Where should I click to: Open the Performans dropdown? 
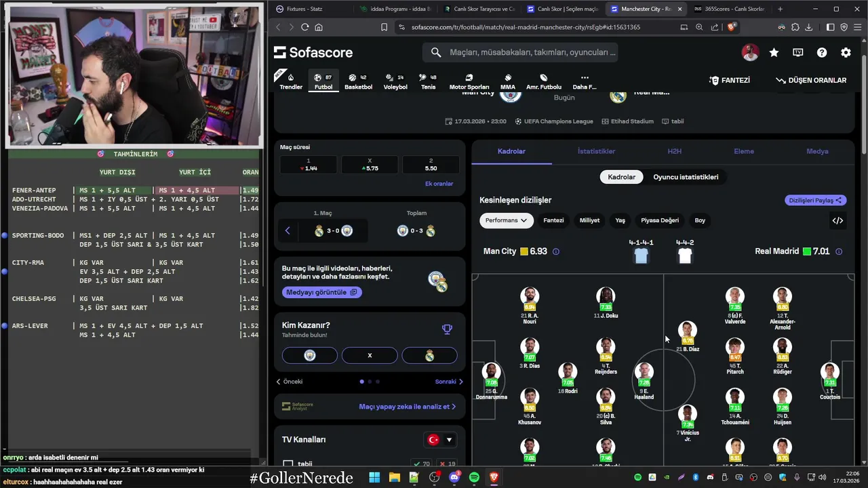pos(506,220)
